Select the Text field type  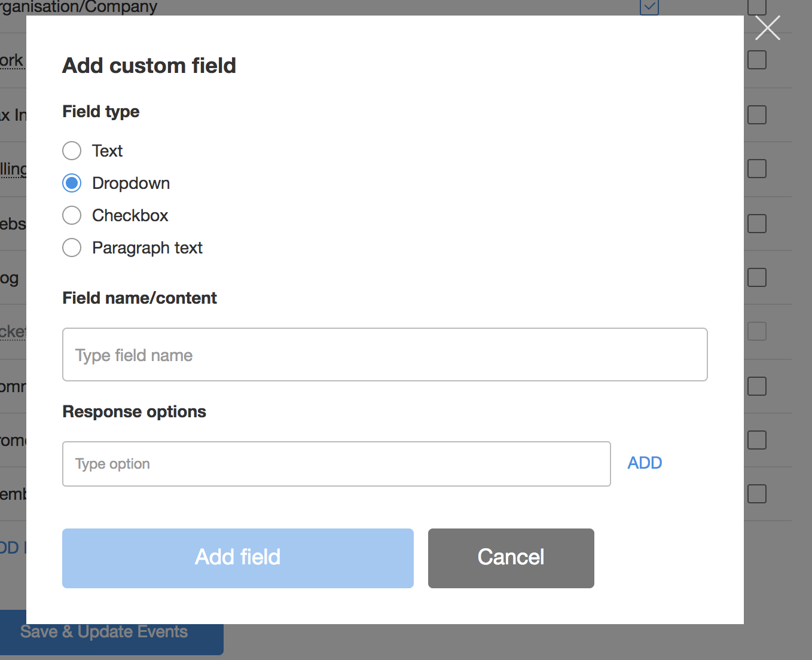click(72, 151)
